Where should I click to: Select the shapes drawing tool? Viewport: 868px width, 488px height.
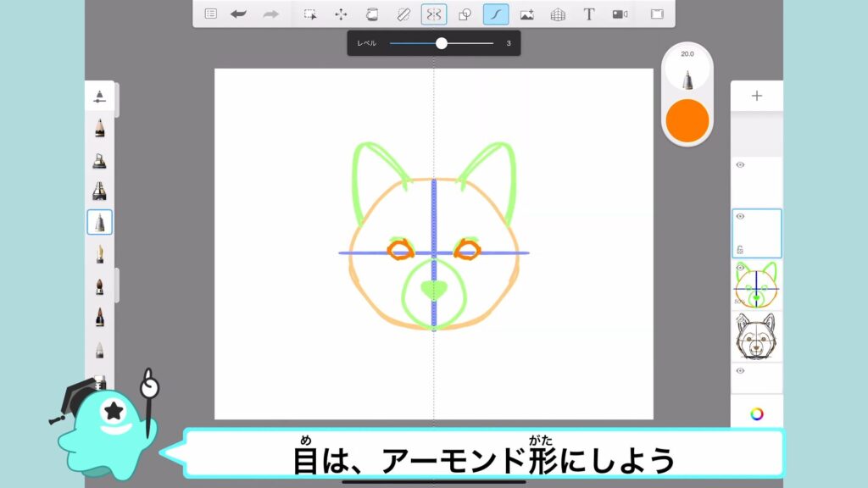(x=465, y=14)
